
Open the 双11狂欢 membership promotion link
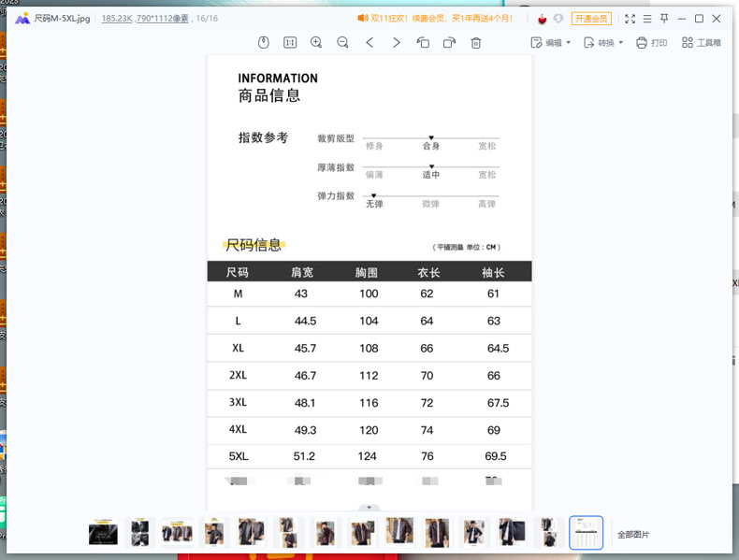[x=435, y=19]
